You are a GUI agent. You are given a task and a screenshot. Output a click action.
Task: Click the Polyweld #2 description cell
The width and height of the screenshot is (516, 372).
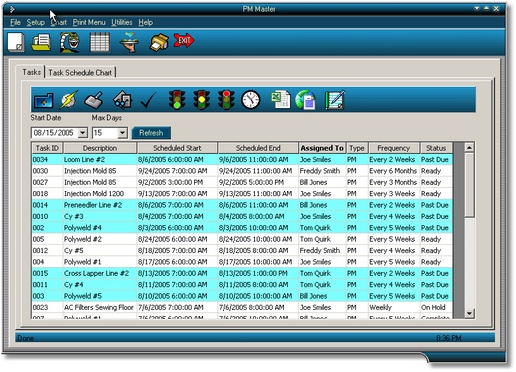(x=100, y=239)
